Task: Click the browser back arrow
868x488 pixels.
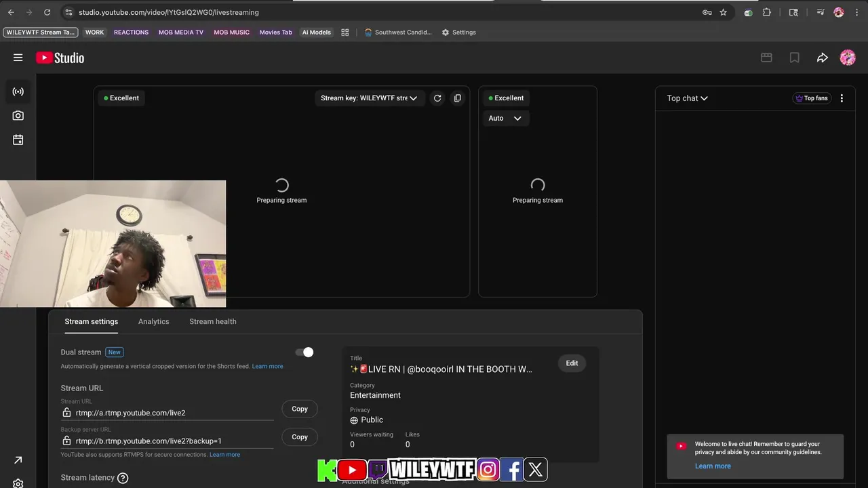Action: coord(11,12)
